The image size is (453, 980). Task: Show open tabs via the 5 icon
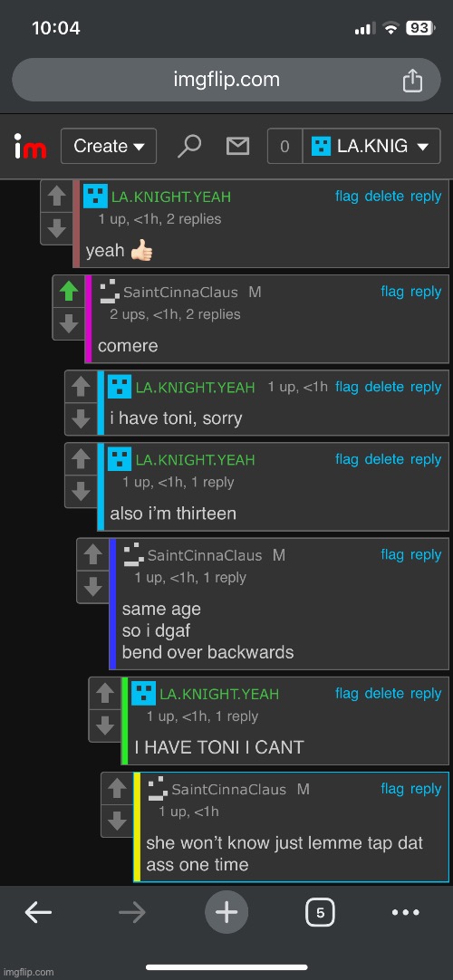320,912
